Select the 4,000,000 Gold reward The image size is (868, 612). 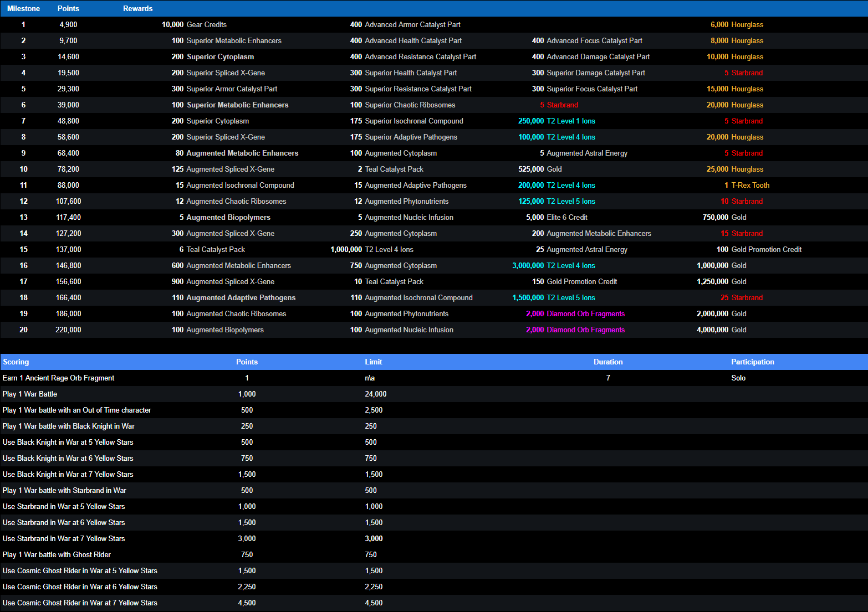721,330
